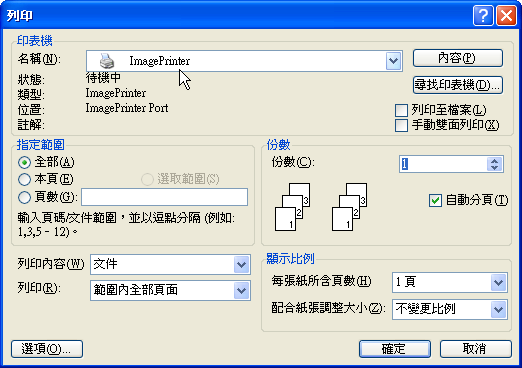Enable 手動雙面列印(X) checkbox
Viewport: 522px width, 368px height.
point(401,125)
